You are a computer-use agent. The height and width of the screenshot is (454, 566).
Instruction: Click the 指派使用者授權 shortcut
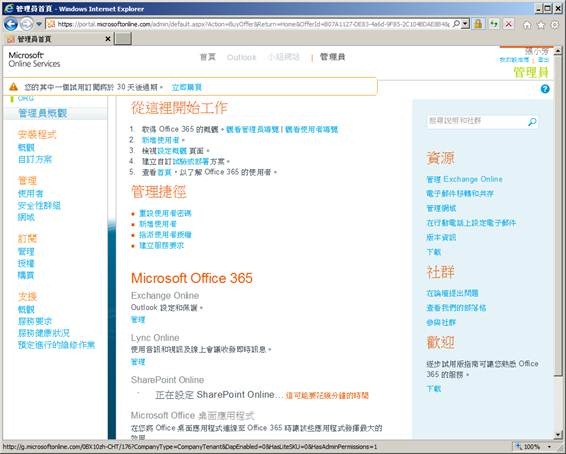[165, 235]
